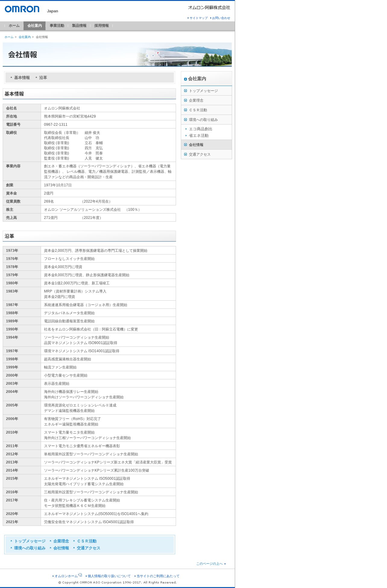Open the お問い合わせ link
This screenshot has height=588, width=387.
(x=221, y=18)
